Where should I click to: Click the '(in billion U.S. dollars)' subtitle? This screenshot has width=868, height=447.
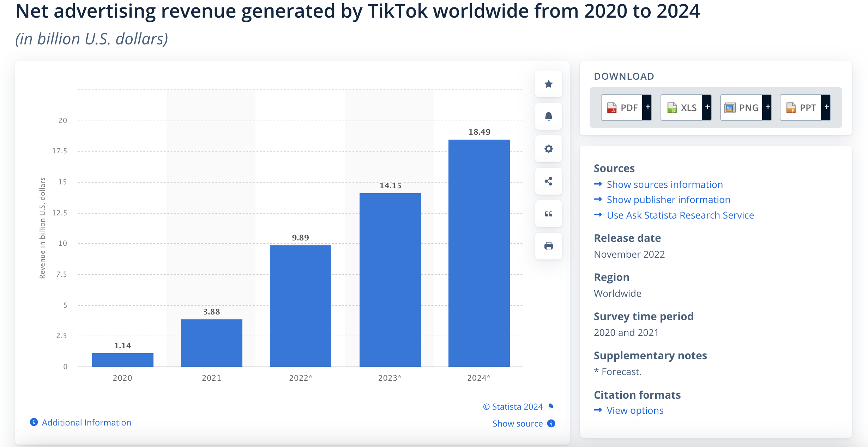92,39
